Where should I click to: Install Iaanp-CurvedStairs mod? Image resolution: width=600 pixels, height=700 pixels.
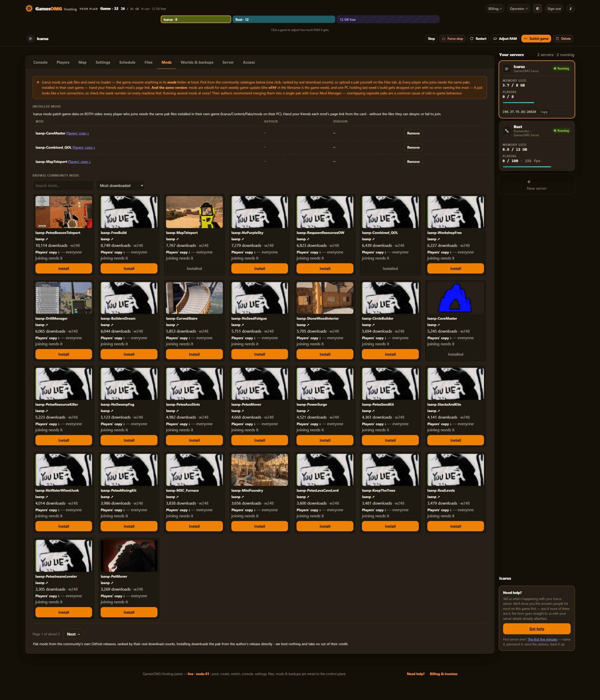coord(194,354)
